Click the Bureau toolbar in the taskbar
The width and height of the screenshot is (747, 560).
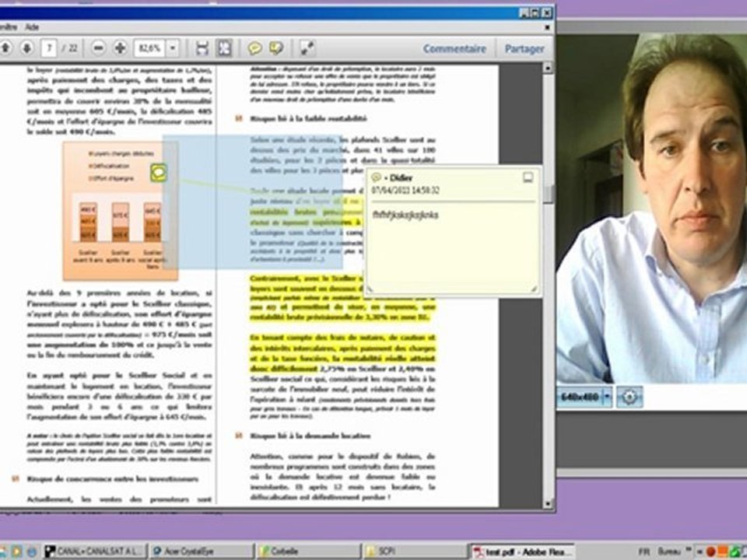click(669, 551)
